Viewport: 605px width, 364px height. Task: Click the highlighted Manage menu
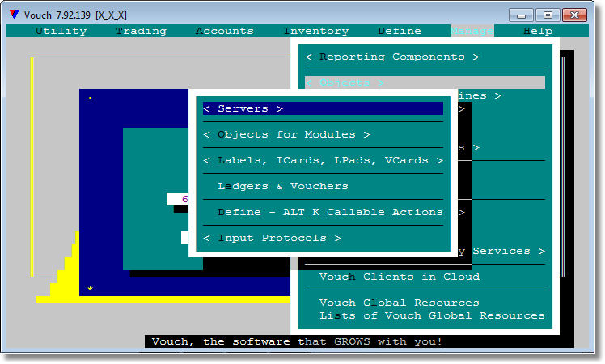(x=472, y=31)
